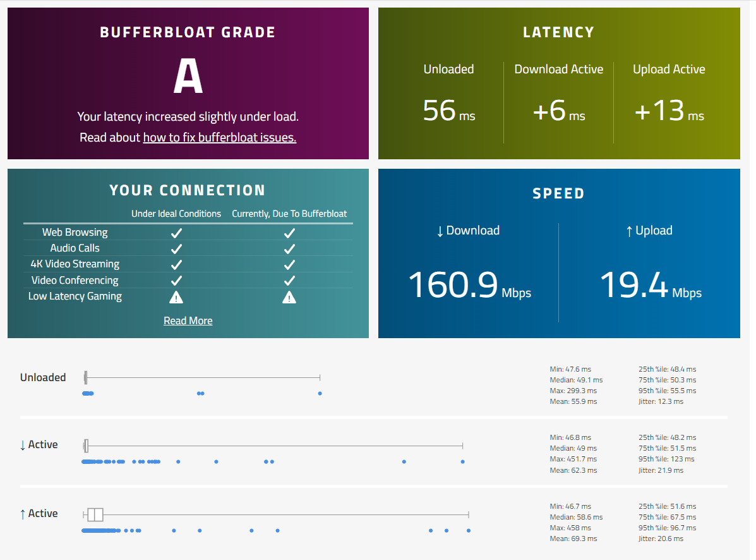Click the box on the Unloaded plot
This screenshot has height=560, width=756.
click(86, 378)
